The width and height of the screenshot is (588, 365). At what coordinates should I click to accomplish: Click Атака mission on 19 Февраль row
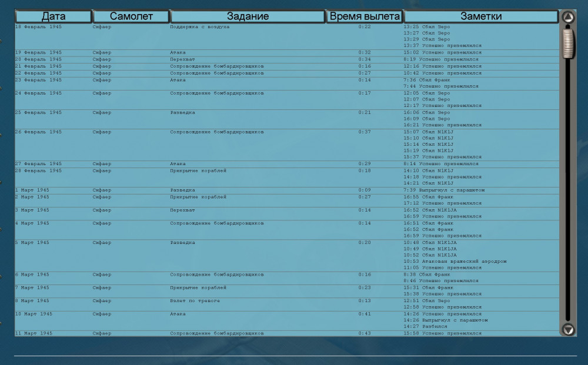178,53
